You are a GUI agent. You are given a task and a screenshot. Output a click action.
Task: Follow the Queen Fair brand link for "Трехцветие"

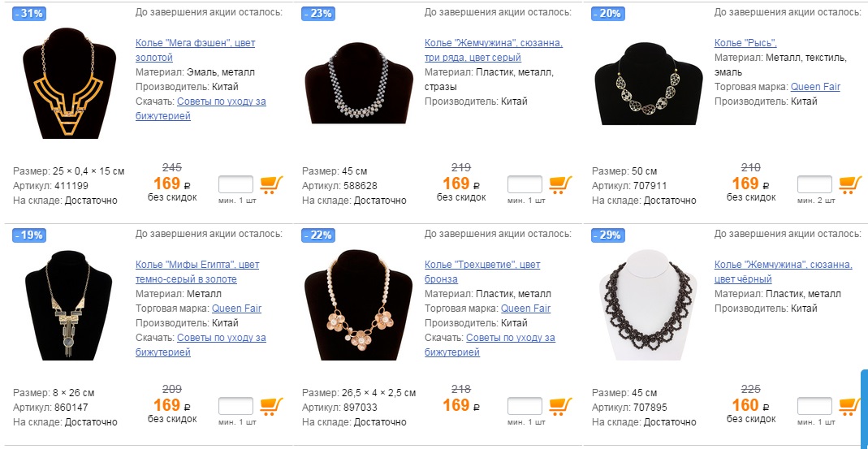point(525,309)
